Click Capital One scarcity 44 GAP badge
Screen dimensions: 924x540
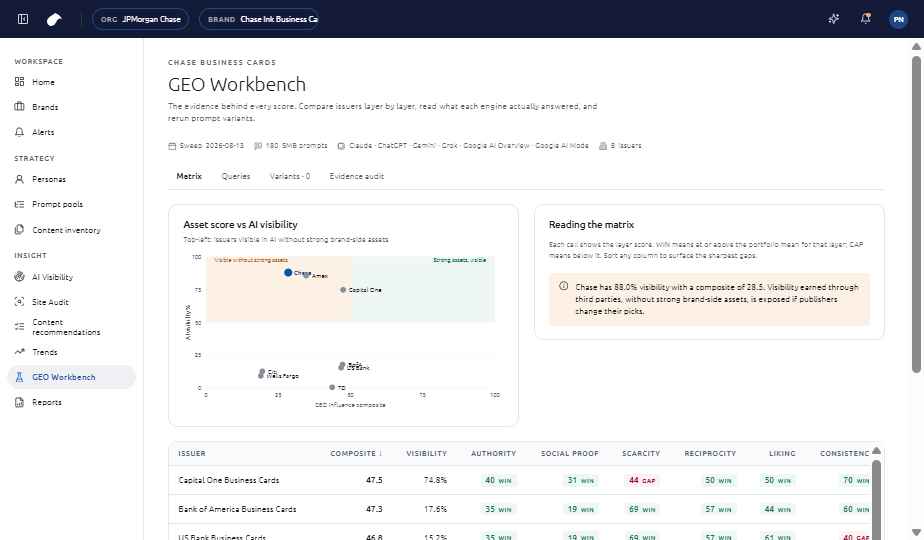642,480
